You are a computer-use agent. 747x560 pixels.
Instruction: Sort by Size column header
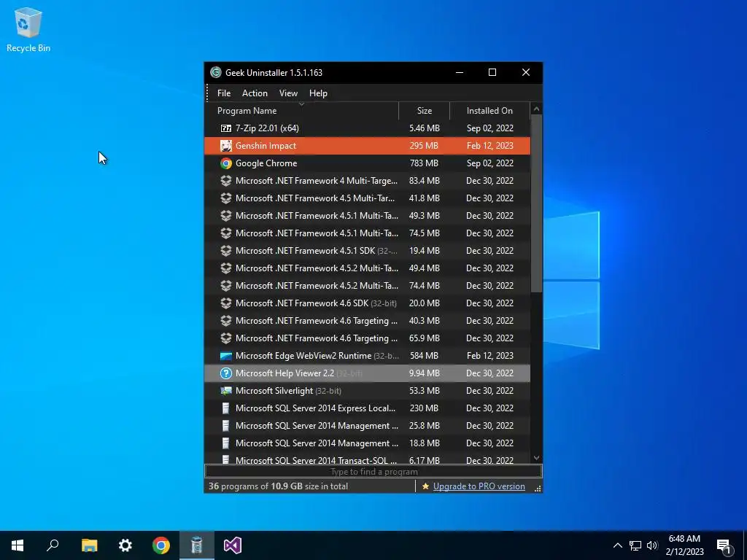tap(424, 111)
